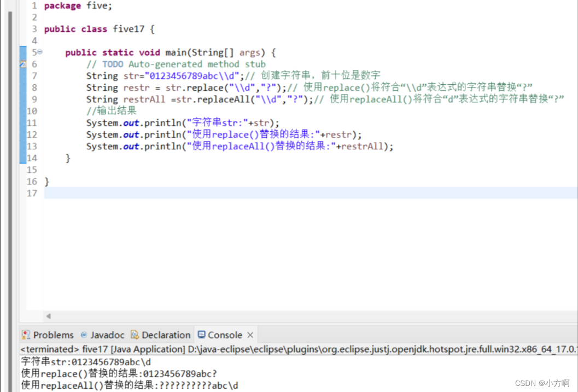
Task: Click the '<terminated> five17 [Java Application]' status line
Action: tap(299, 349)
